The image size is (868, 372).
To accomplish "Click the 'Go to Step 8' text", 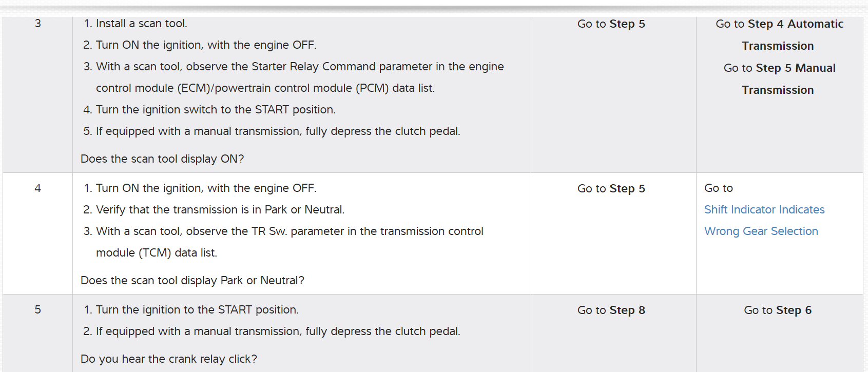I will (611, 310).
